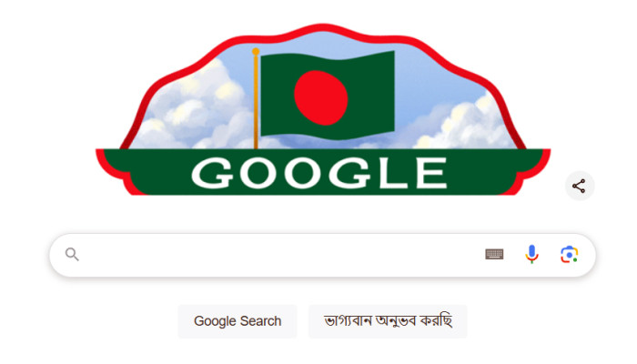
Task: Click the second letter O in GOOGLE
Action: tap(304, 174)
